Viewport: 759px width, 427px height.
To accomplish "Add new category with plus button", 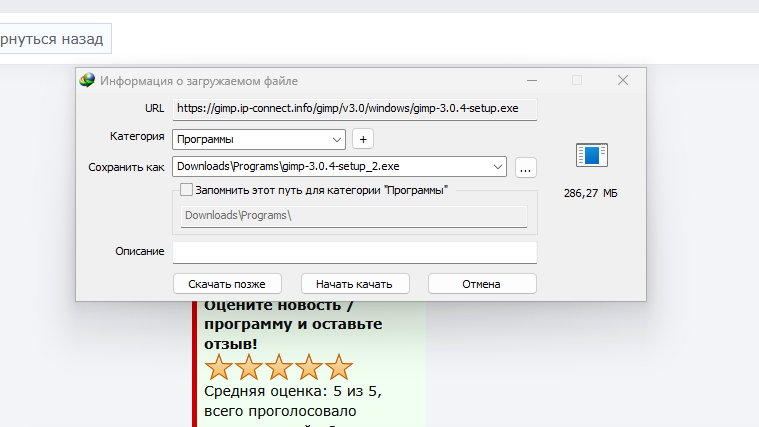I will click(363, 139).
